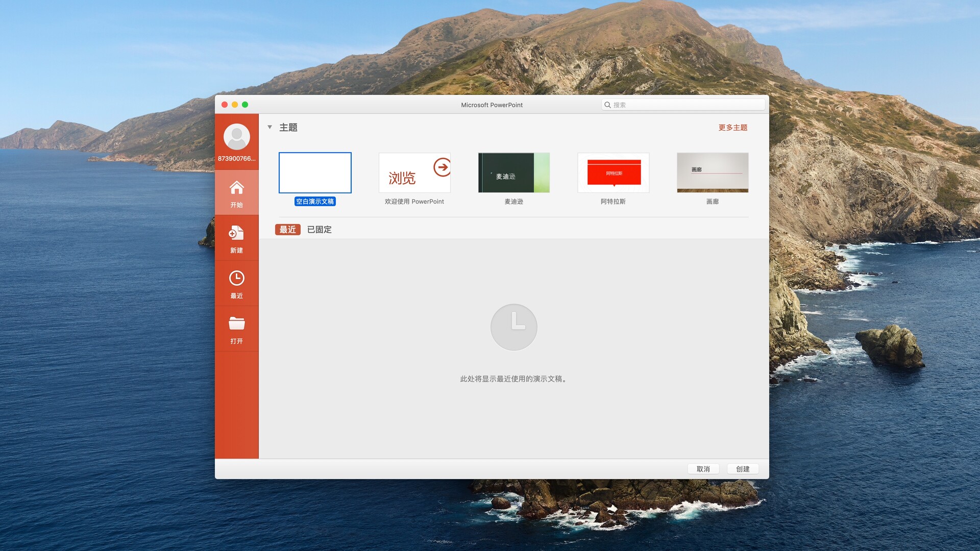Click the 最近 (Recent) clock icon in sidebar
The height and width of the screenshot is (551, 980).
[x=236, y=282]
